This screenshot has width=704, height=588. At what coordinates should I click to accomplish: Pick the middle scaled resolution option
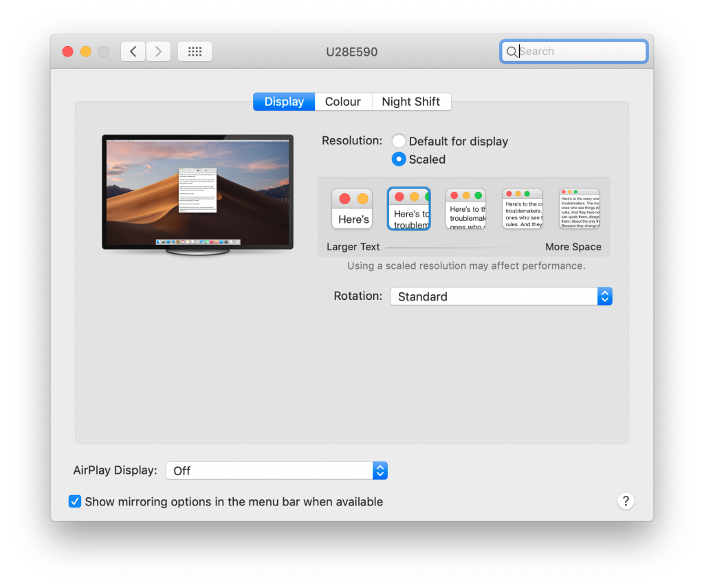pyautogui.click(x=465, y=209)
